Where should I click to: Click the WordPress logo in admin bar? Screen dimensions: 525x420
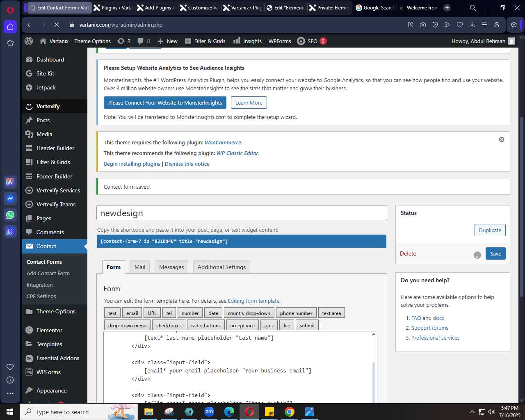tap(29, 41)
